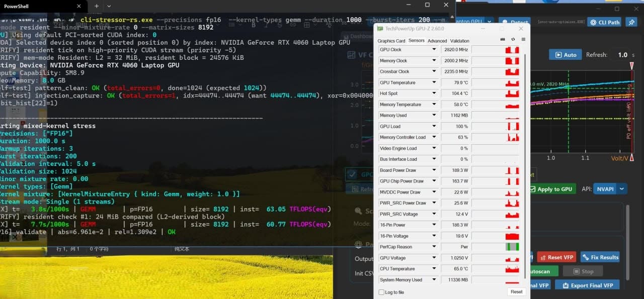Image resolution: width=644 pixels, height=299 pixels.
Task: Open the GPU Load sensor dropdown
Action: pos(434,127)
